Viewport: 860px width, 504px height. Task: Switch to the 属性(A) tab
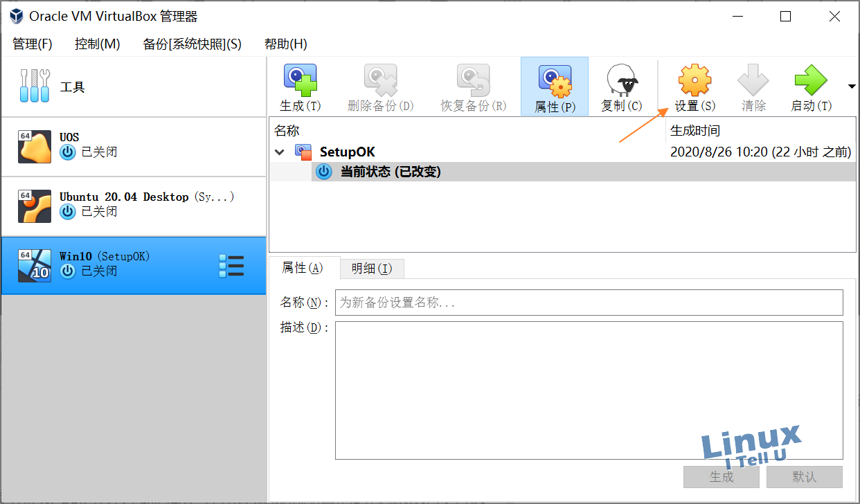[x=303, y=269]
